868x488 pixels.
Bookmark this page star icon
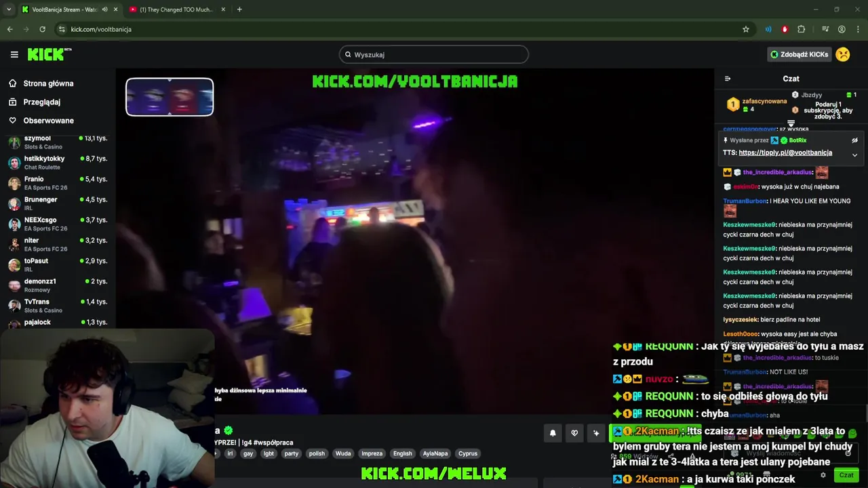(746, 29)
